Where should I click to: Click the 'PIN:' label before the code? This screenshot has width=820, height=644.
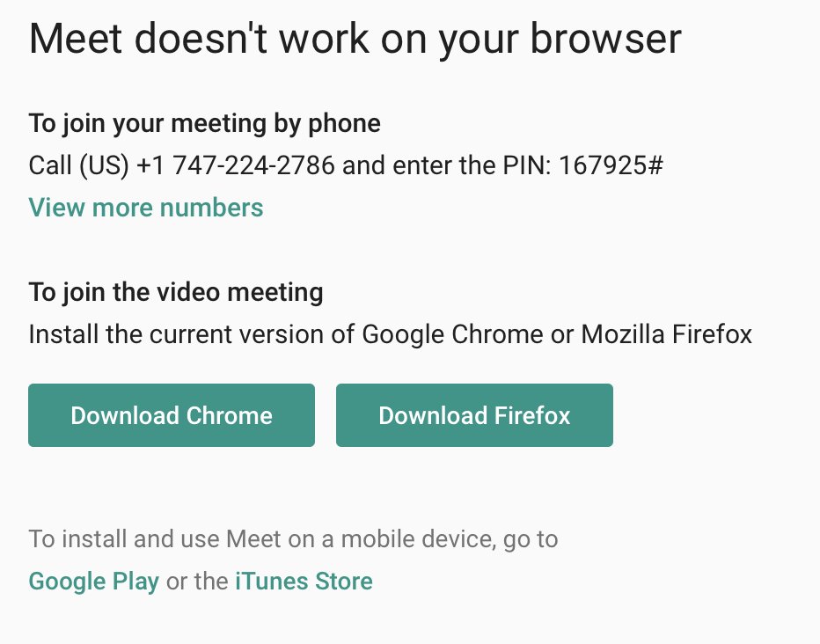tap(527, 165)
